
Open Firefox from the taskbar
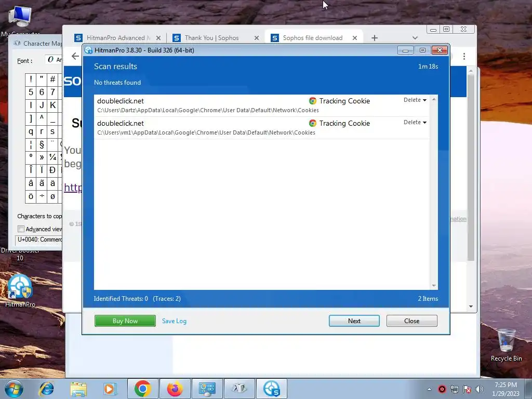[175, 389]
